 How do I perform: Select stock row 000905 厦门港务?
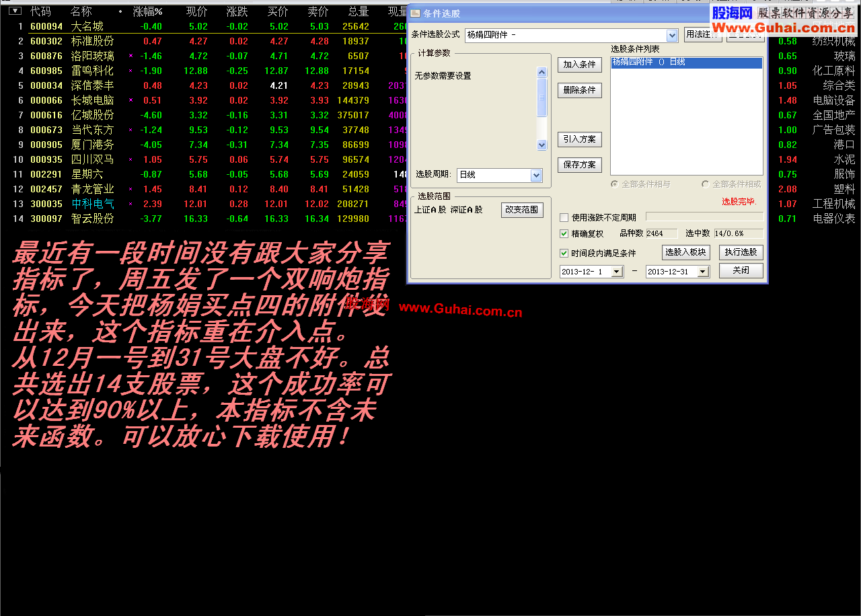204,145
